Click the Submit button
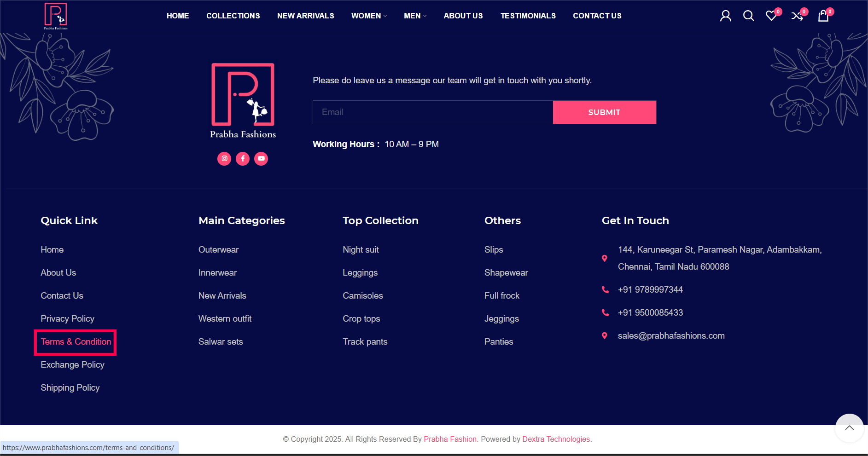 605,112
